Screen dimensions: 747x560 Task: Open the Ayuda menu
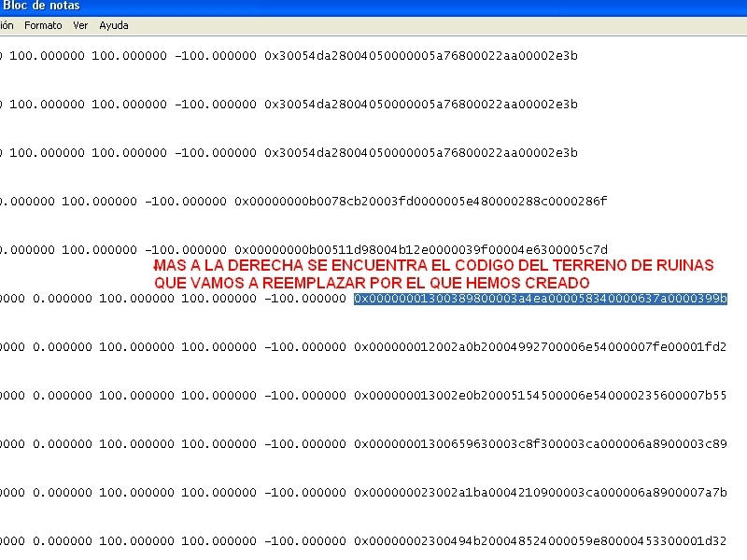point(114,25)
